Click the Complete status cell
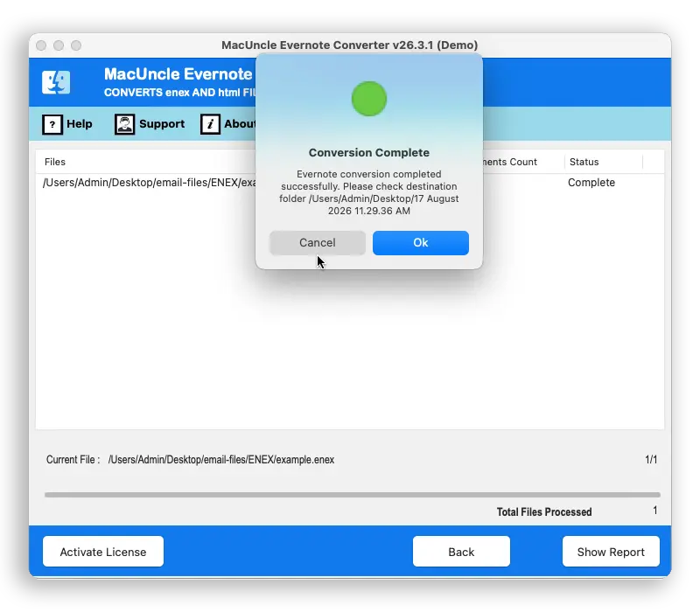700x612 pixels. [x=591, y=183]
